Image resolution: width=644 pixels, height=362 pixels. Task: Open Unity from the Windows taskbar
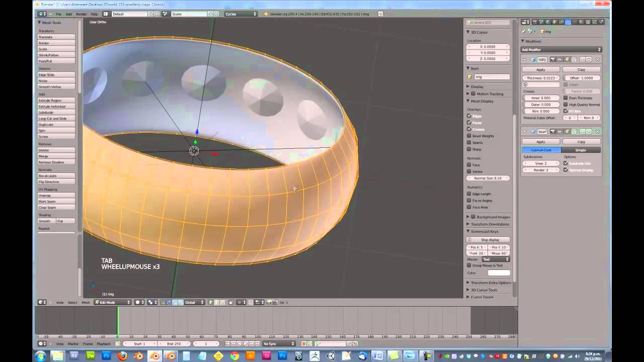pyautogui.click(x=331, y=356)
